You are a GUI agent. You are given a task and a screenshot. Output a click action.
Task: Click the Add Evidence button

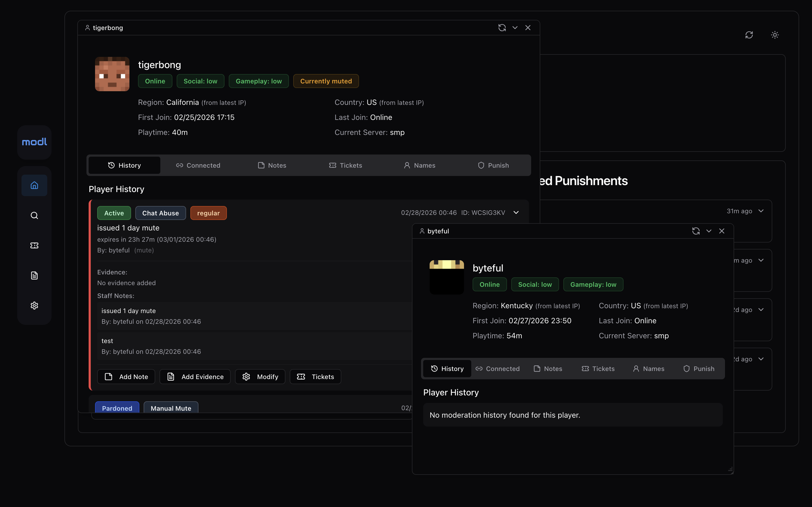pyautogui.click(x=195, y=377)
